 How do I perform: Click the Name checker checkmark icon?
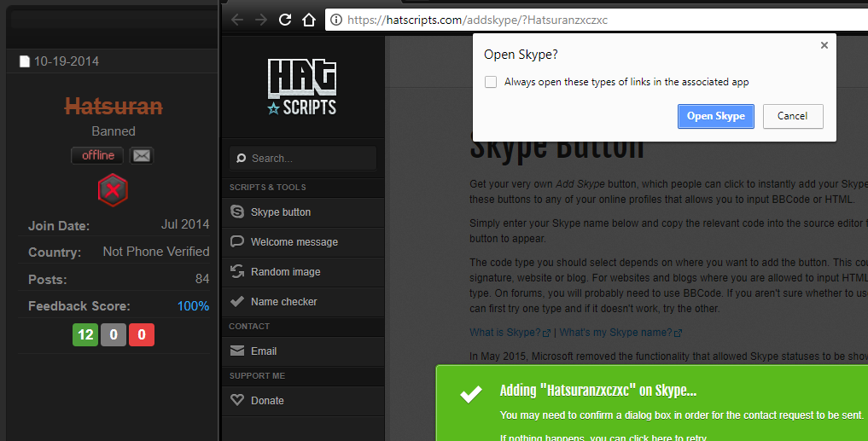tap(237, 301)
